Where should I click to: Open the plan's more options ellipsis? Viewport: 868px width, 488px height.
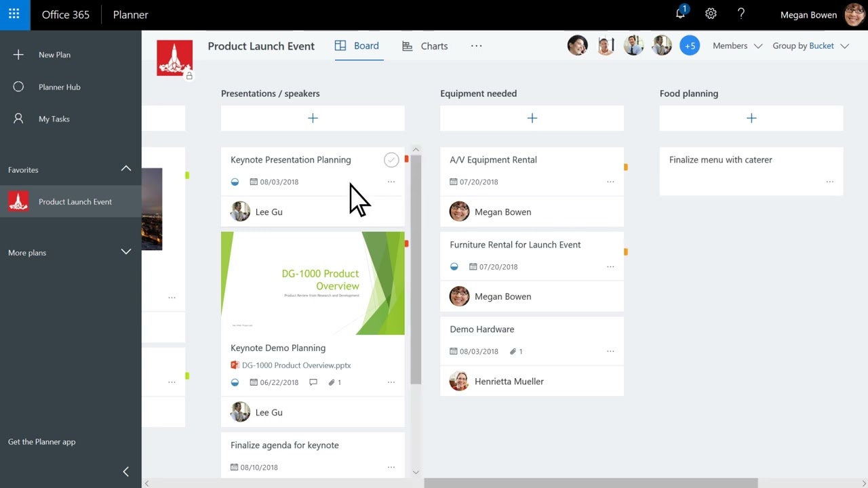click(476, 46)
